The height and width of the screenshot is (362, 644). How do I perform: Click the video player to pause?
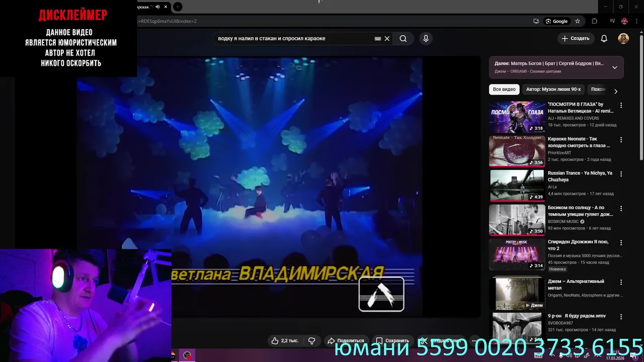pyautogui.click(x=250, y=186)
